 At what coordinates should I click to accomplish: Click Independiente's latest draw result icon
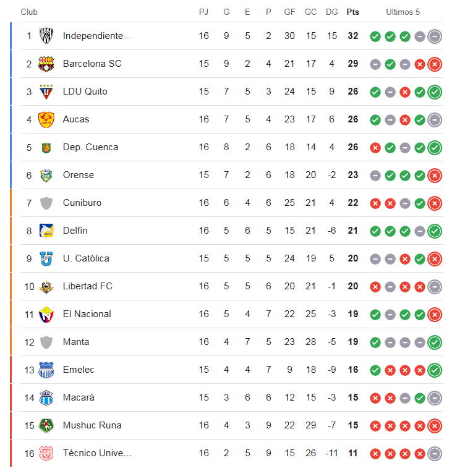click(435, 36)
